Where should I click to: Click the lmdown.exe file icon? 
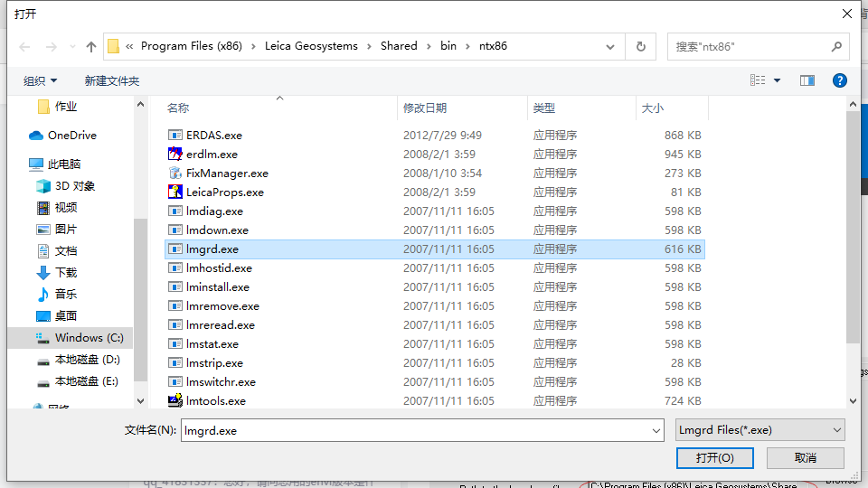[175, 230]
